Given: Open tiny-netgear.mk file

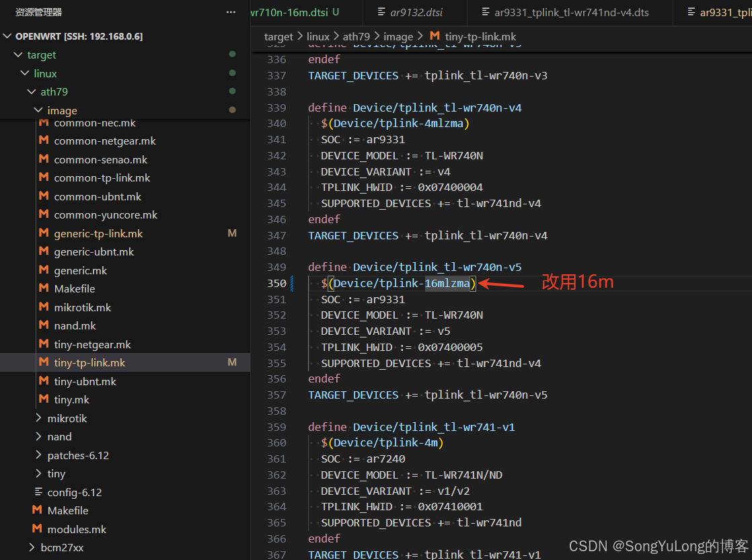Looking at the screenshot, I should (x=92, y=344).
